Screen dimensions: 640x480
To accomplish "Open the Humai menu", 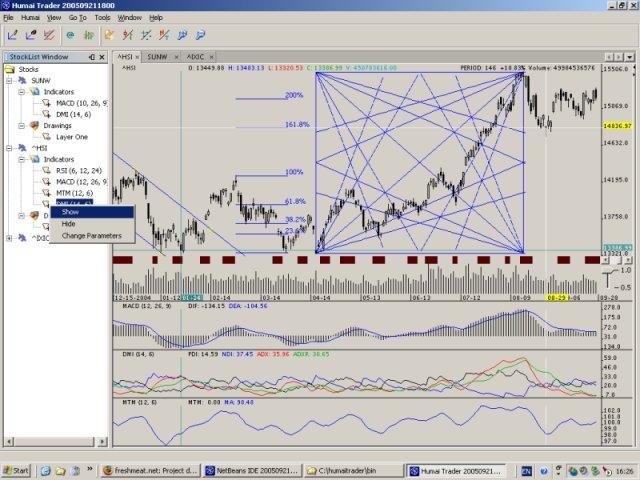I will 30,18.
